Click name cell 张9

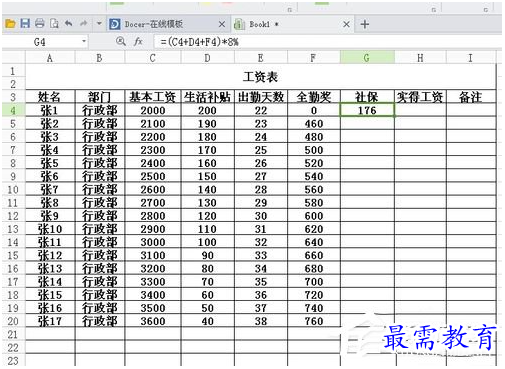click(50, 216)
